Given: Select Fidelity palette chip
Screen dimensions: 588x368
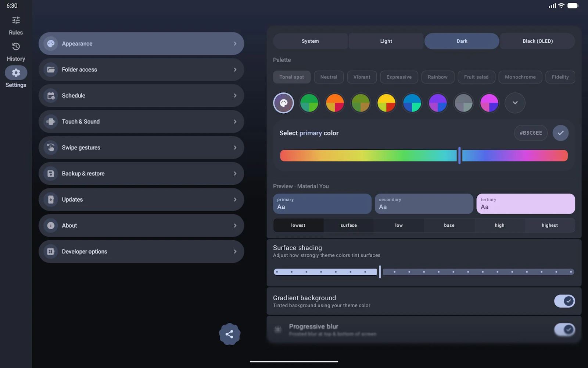Looking at the screenshot, I should (560, 77).
